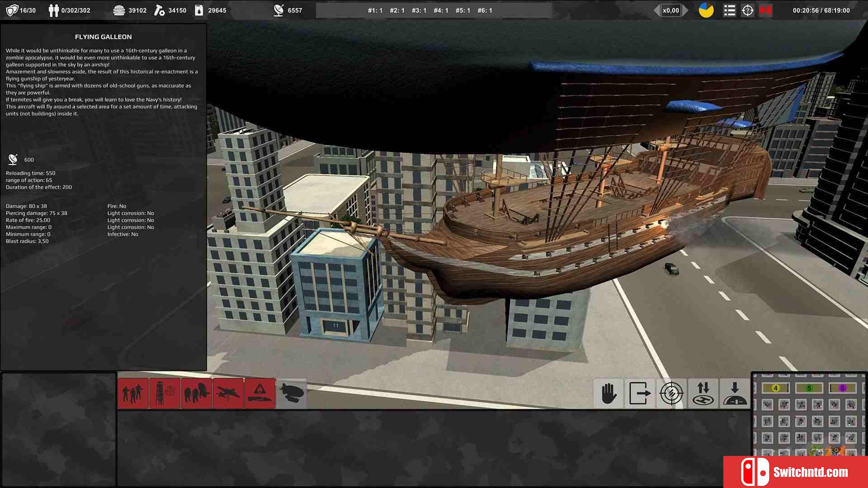The height and width of the screenshot is (488, 868).
Task: Select the hazard warning special category
Action: [x=259, y=393]
